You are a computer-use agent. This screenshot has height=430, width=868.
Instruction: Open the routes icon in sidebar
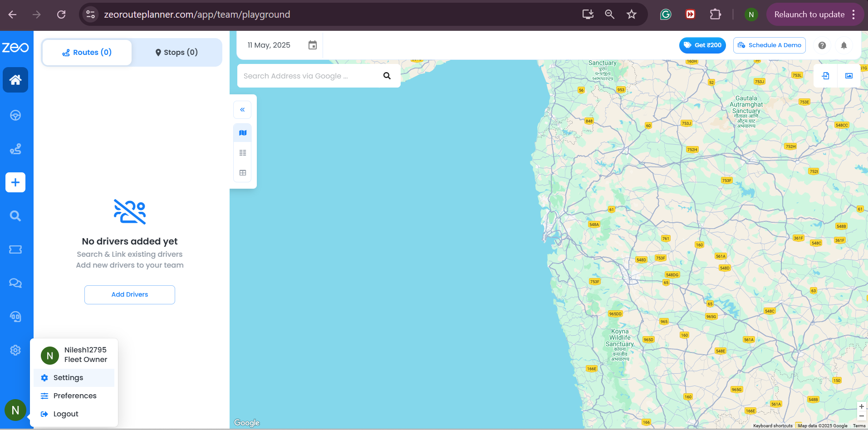click(15, 149)
